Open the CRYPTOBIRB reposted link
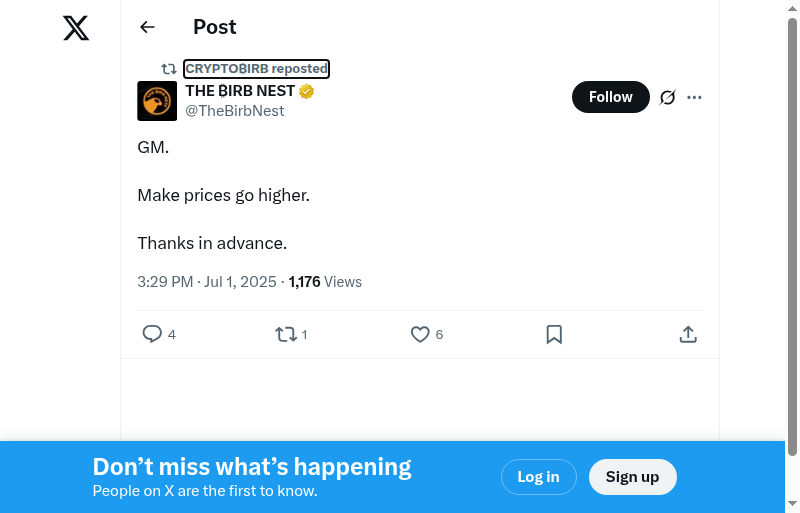Screen dimensions: 800x513 [x=256, y=69]
